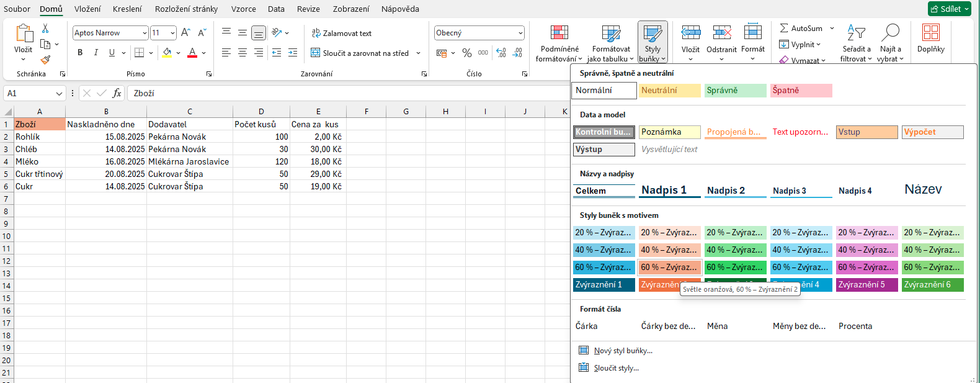Open the Soubor menu tab
This screenshot has height=383, width=980.
point(17,9)
